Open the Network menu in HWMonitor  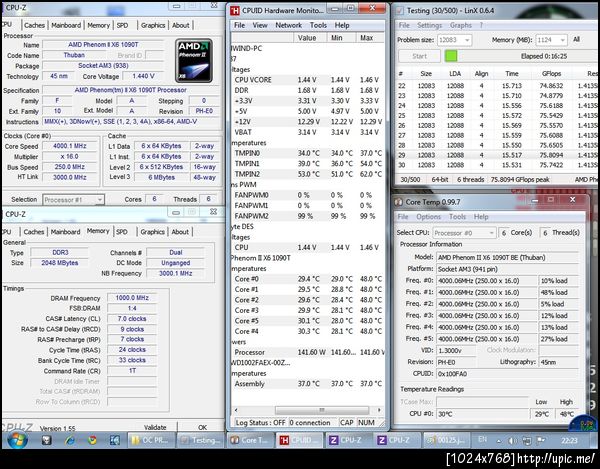pyautogui.click(x=289, y=25)
